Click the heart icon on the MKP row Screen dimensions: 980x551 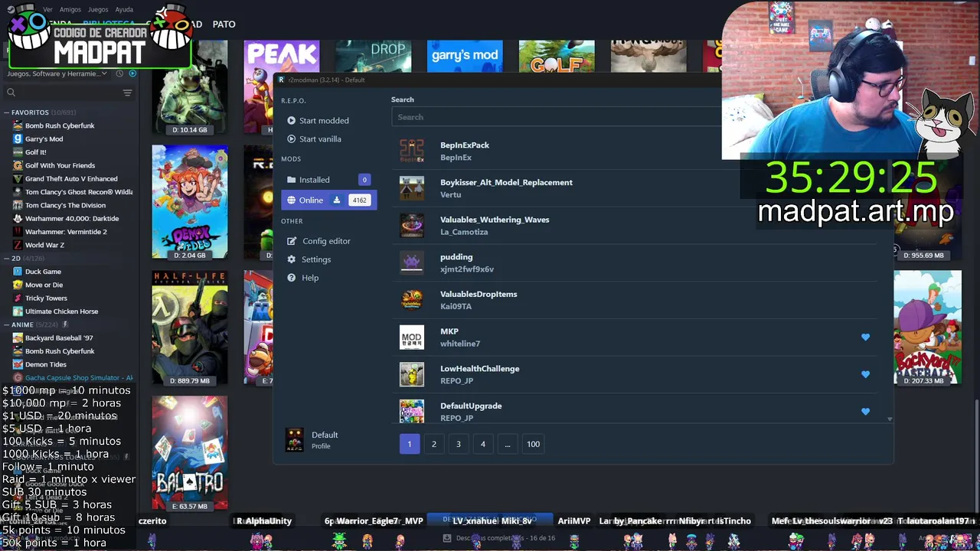(865, 337)
